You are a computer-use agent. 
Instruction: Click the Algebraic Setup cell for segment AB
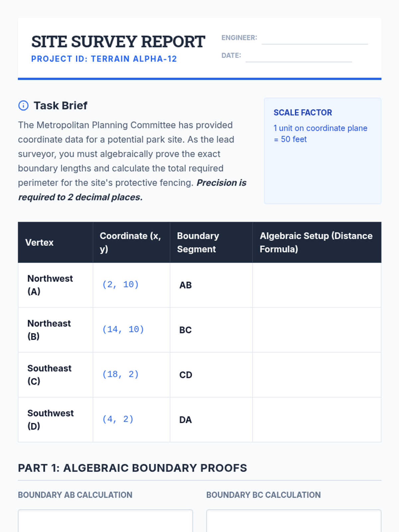pos(317,285)
